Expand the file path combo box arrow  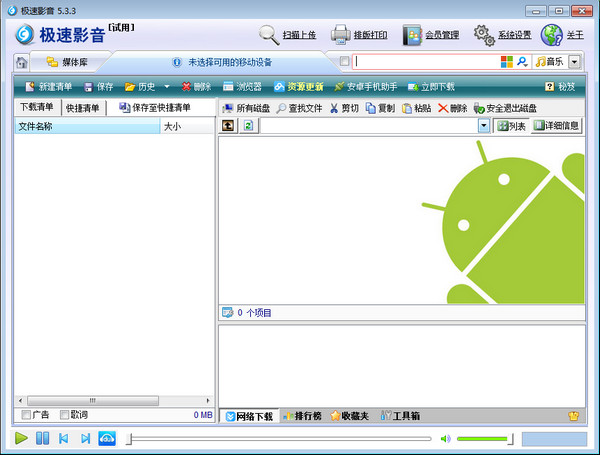pyautogui.click(x=484, y=126)
